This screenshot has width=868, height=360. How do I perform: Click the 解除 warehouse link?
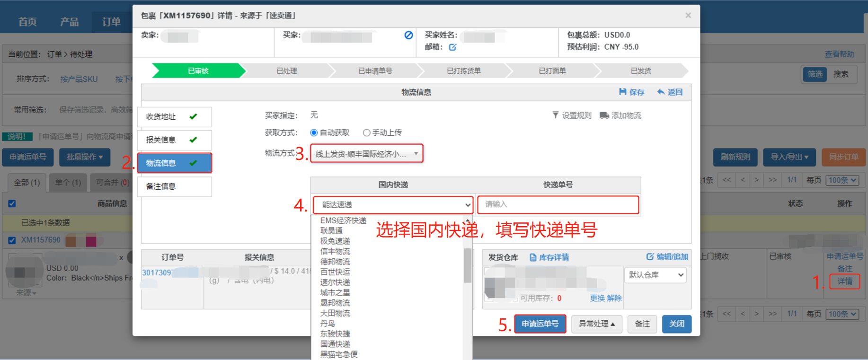pos(614,298)
